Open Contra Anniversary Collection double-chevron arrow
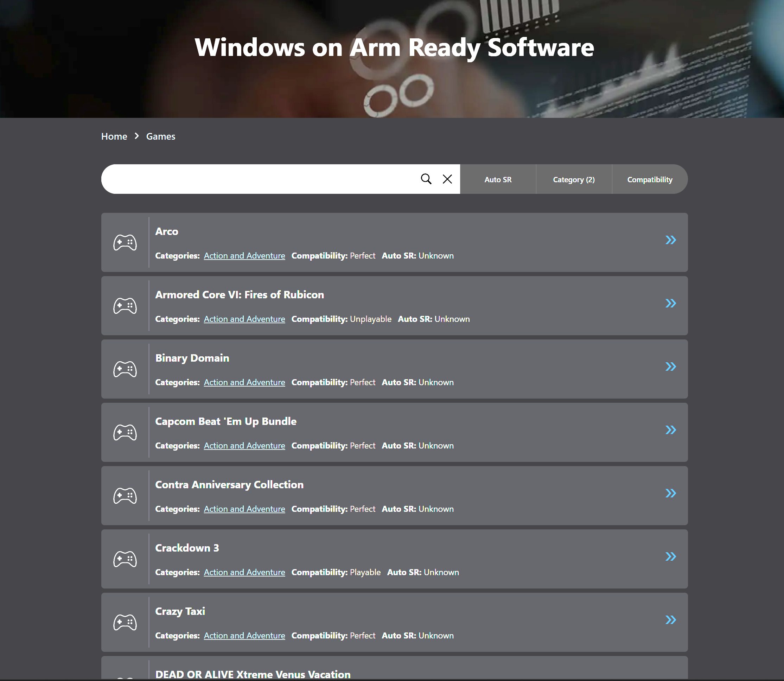 pyautogui.click(x=671, y=493)
